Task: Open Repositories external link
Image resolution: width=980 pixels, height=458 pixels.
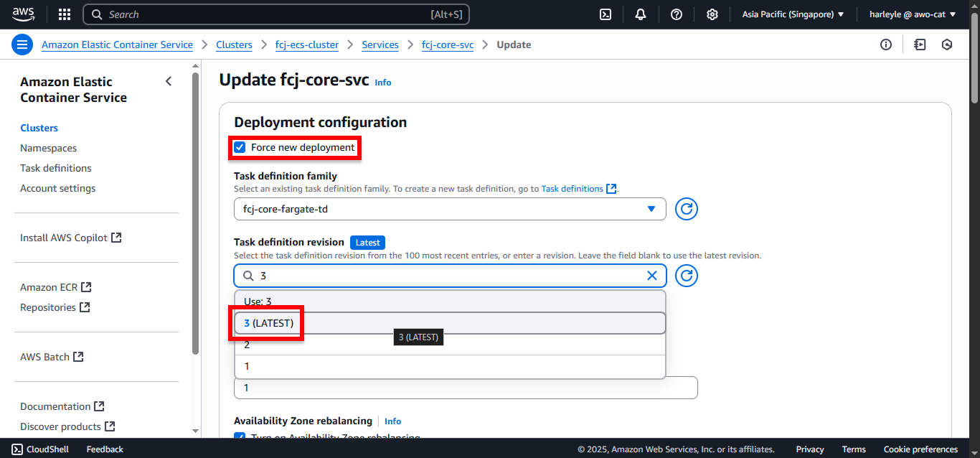Action: (x=55, y=307)
